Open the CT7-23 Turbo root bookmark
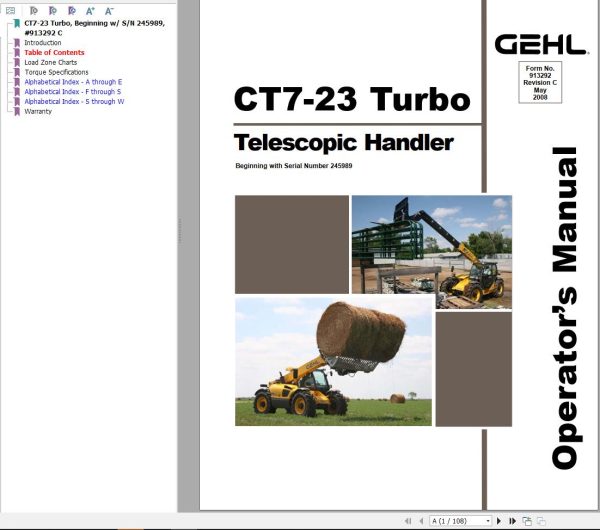This screenshot has width=600, height=530. click(x=95, y=28)
